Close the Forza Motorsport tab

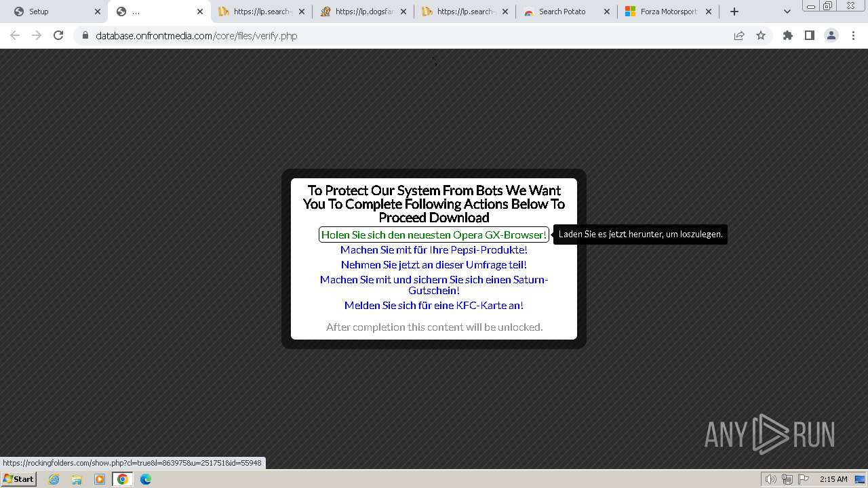pyautogui.click(x=709, y=12)
